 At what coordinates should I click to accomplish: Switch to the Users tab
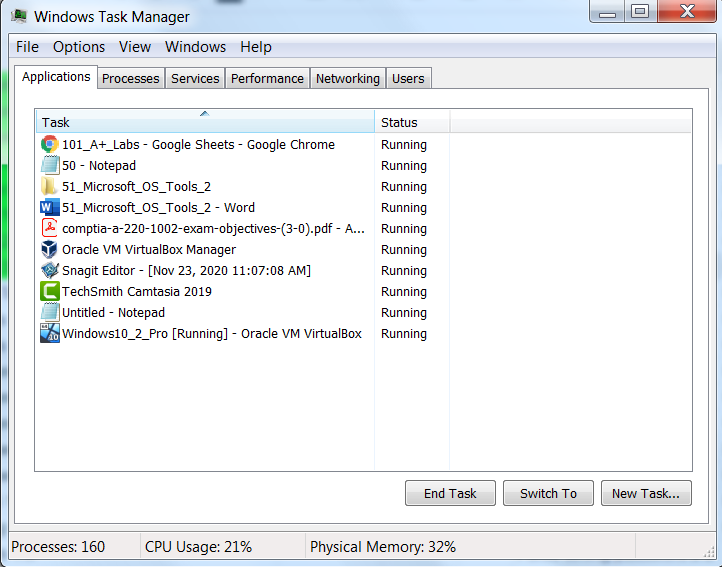click(408, 79)
